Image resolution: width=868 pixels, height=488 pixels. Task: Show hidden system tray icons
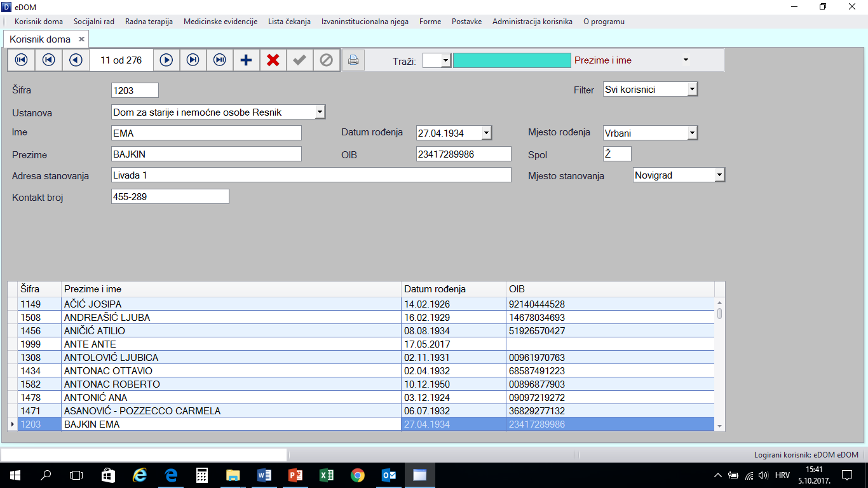pos(718,475)
